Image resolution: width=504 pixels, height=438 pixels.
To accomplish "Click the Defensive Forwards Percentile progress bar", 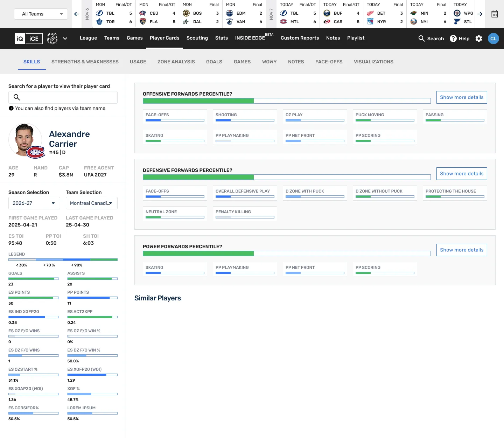I will point(287,177).
